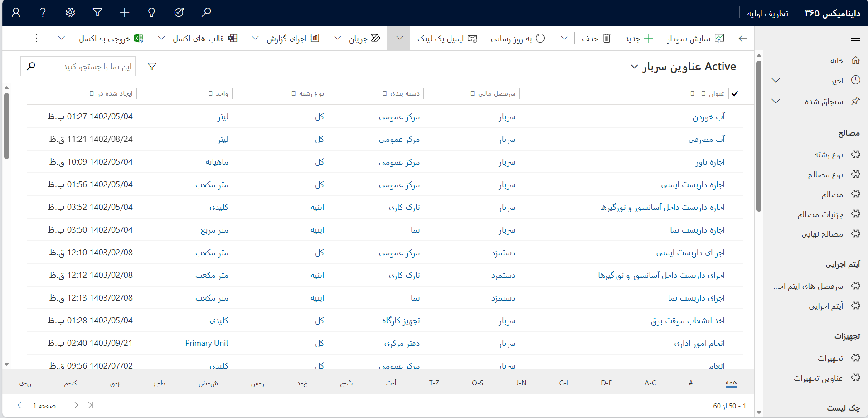The height and width of the screenshot is (418, 868).
Task: Expand the Active عناوین سربار view selector
Action: tap(634, 67)
